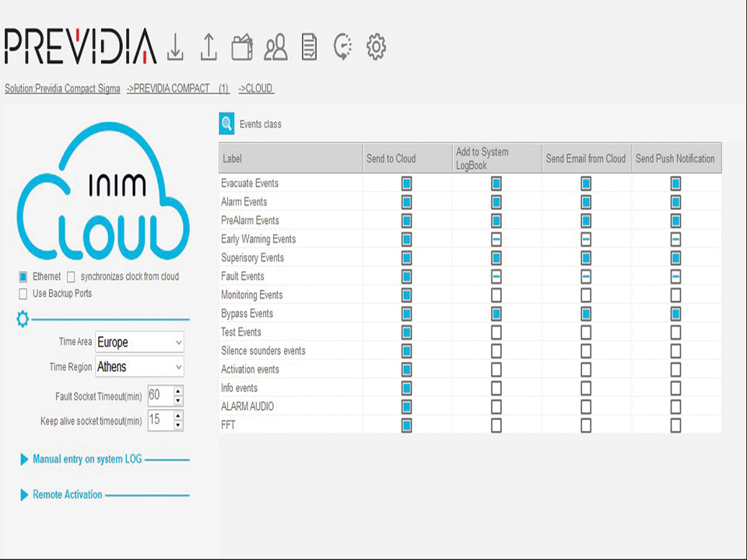This screenshot has height=560, width=747.
Task: Open the settings gear in top toolbar
Action: [x=376, y=47]
